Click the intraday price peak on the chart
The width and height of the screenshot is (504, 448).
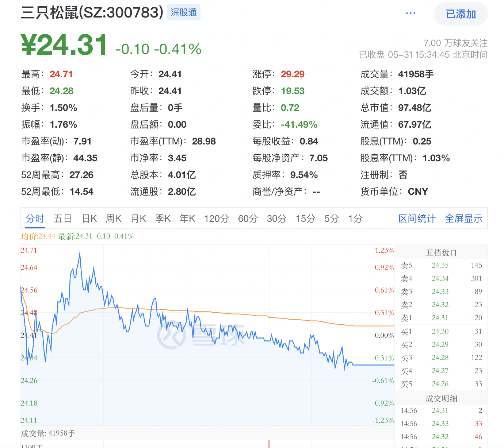[x=80, y=252]
